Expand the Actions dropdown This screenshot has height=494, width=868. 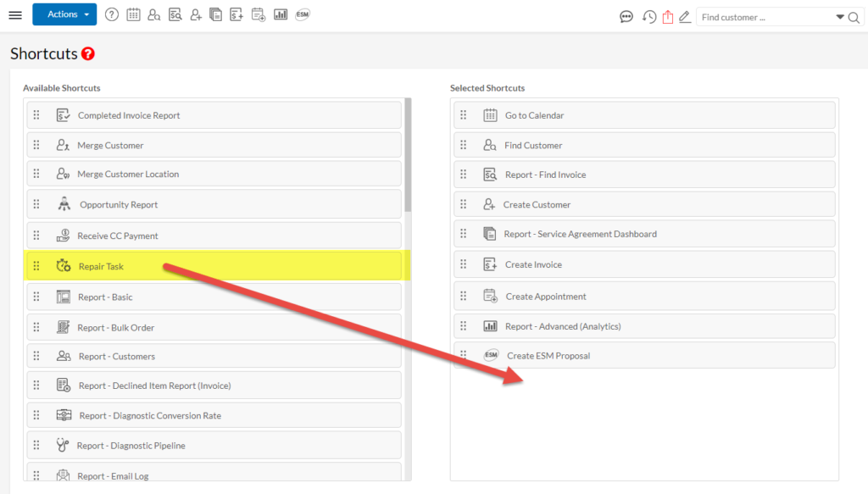click(64, 14)
